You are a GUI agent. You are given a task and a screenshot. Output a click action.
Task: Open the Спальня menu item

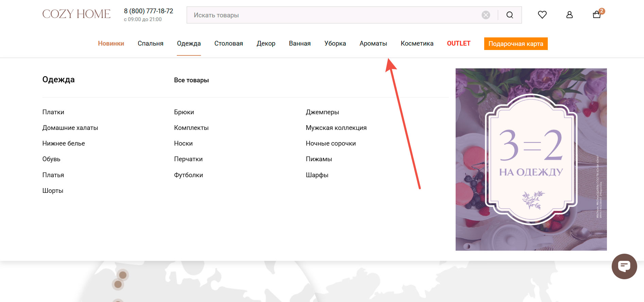point(151,44)
